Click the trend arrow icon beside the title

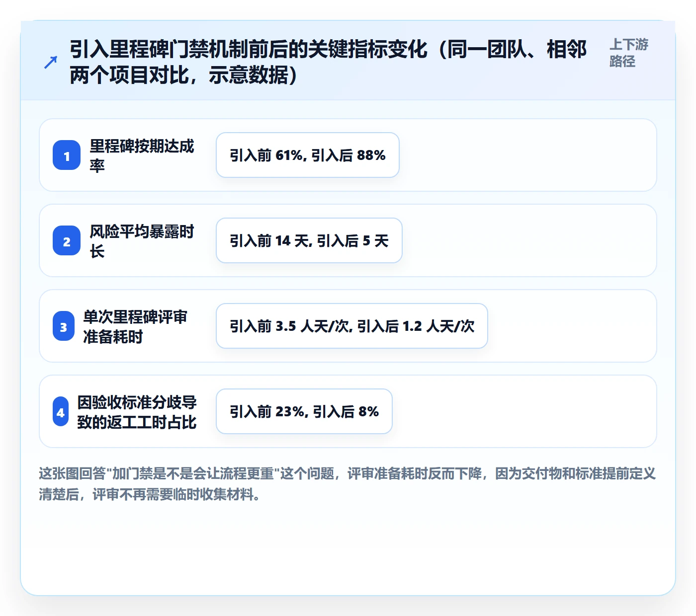(51, 62)
